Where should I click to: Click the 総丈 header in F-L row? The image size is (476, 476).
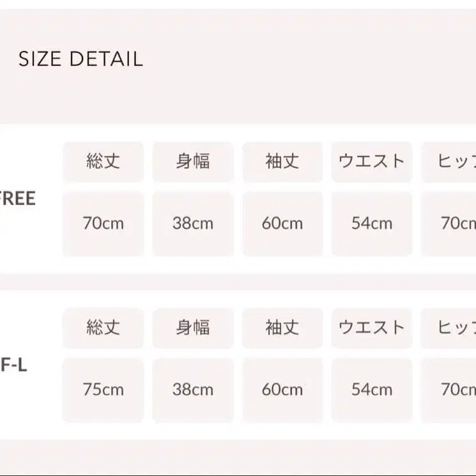103,328
